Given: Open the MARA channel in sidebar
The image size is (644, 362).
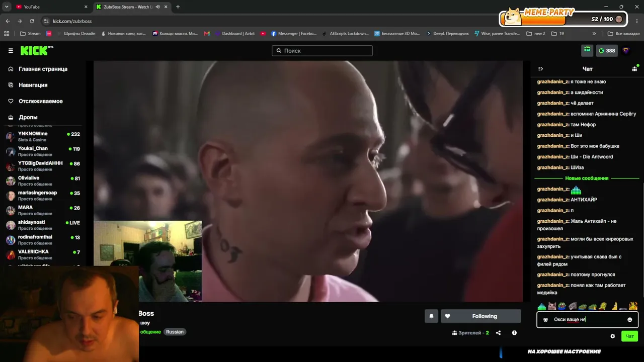Looking at the screenshot, I should point(43,210).
